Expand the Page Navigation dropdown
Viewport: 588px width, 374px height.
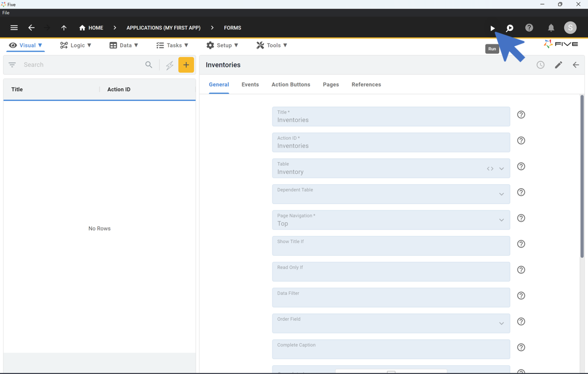(501, 220)
